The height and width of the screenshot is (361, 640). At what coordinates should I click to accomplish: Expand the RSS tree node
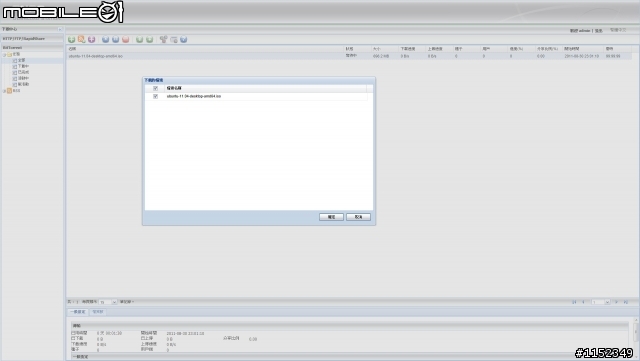point(4,91)
